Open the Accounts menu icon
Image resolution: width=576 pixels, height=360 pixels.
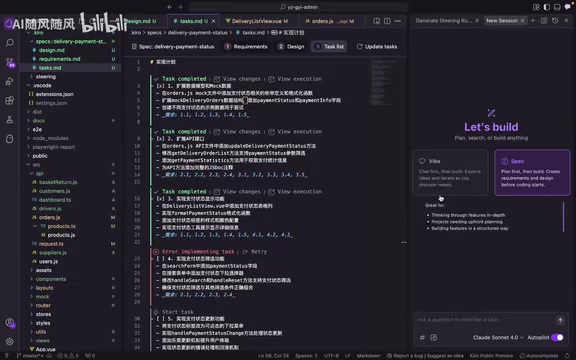(x=10, y=323)
